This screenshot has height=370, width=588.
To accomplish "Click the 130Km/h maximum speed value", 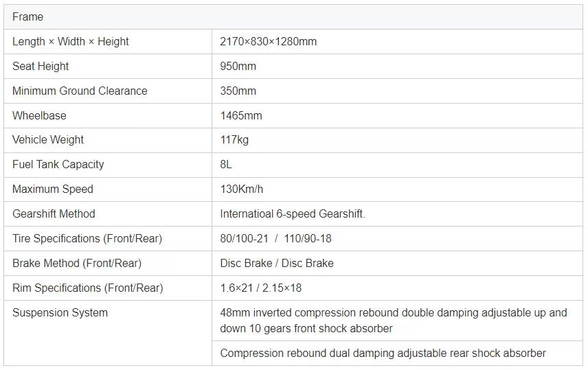I will pos(242,189).
